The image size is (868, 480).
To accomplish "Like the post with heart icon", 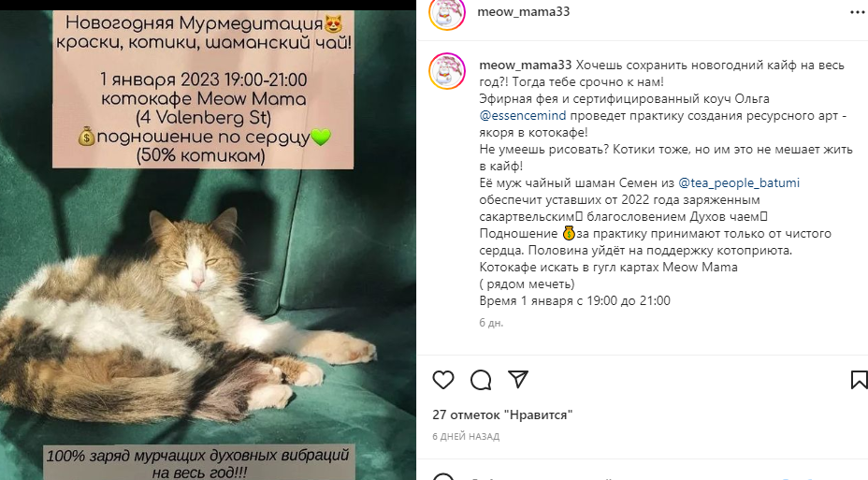I will coord(442,380).
